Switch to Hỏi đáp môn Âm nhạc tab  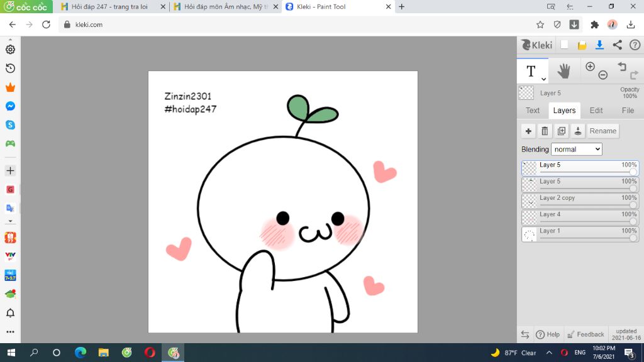(x=225, y=6)
